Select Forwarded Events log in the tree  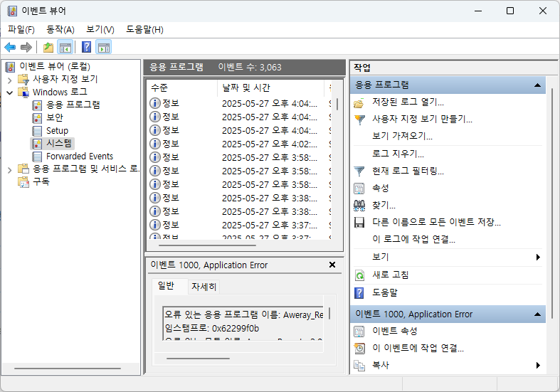tap(79, 157)
